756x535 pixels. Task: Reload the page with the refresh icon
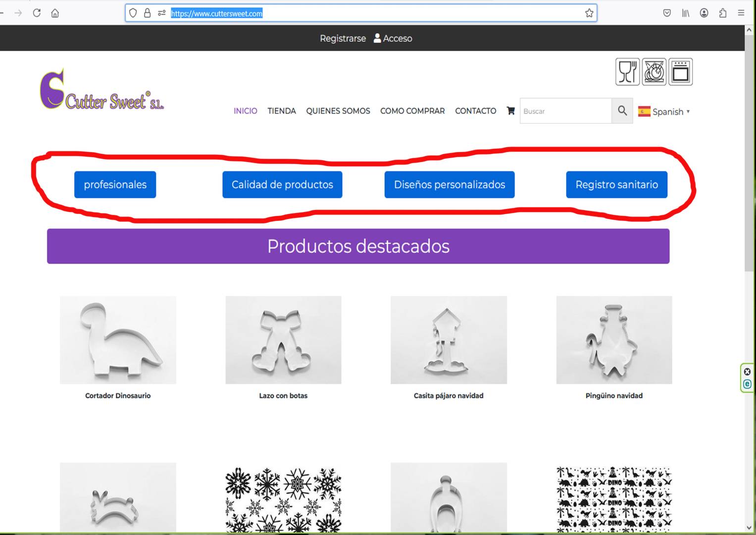coord(37,13)
